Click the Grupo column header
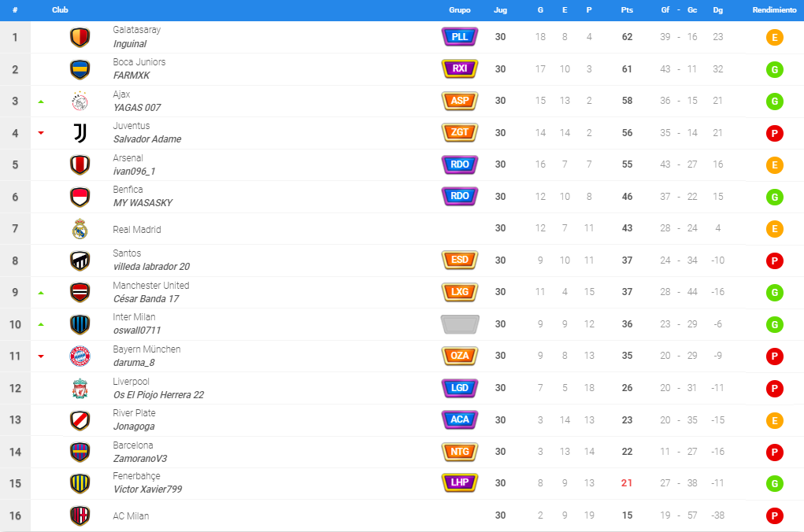The image size is (804, 532). click(459, 9)
